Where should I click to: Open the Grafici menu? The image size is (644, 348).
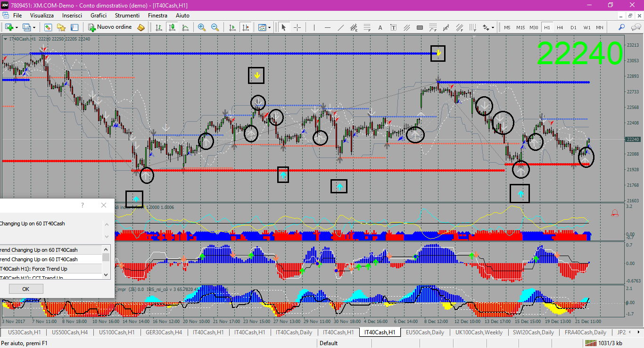[99, 16]
